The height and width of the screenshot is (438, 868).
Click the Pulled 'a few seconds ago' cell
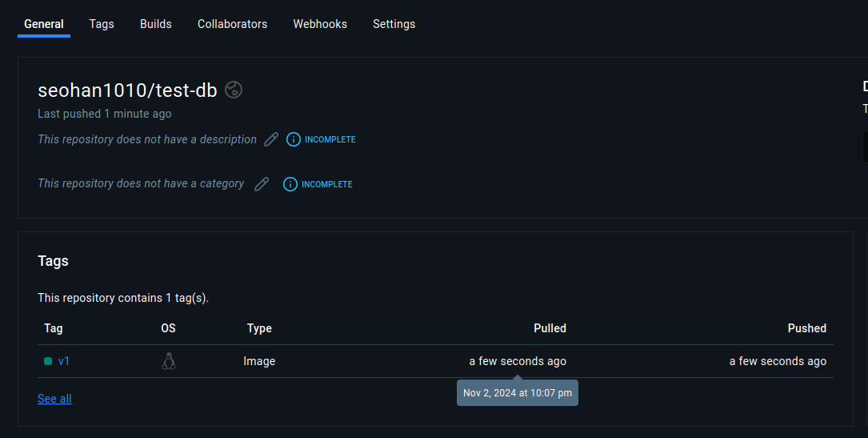(x=518, y=361)
